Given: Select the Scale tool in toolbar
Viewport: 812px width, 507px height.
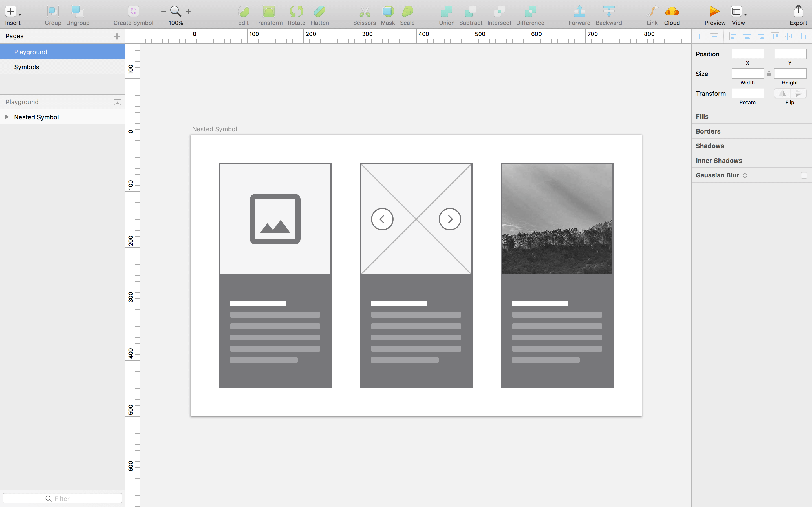Looking at the screenshot, I should pos(407,15).
